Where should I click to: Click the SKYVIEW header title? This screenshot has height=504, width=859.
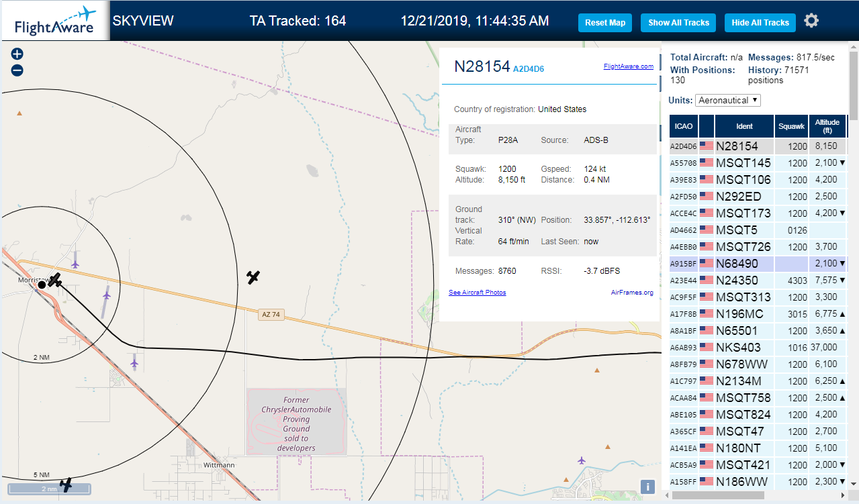click(x=143, y=21)
